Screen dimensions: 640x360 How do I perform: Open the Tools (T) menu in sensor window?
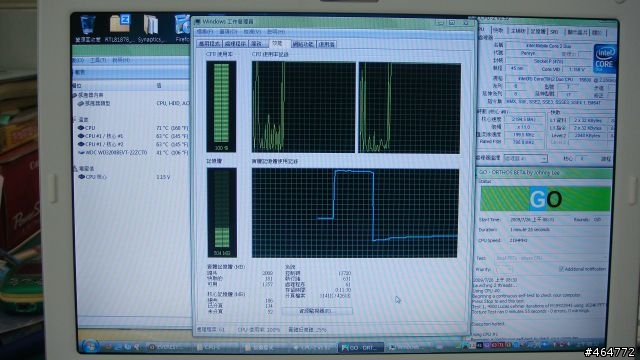coord(97,60)
